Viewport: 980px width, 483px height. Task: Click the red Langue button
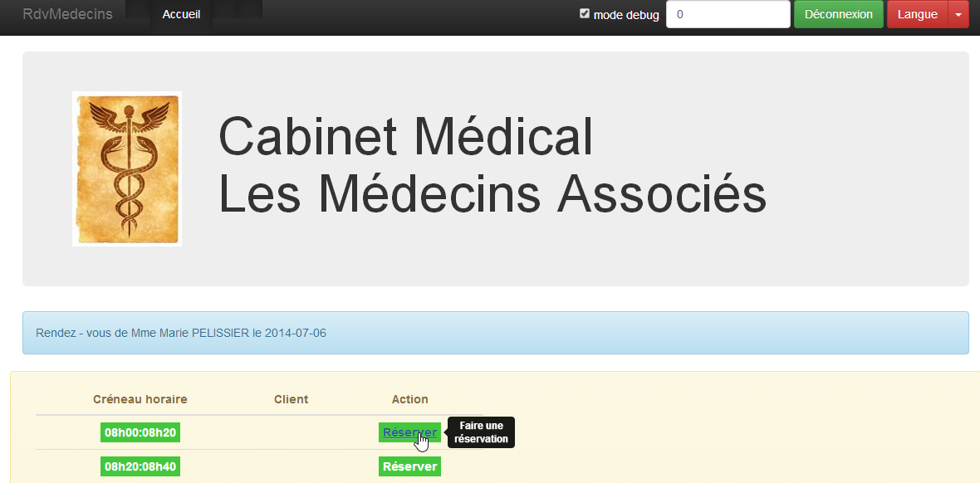[917, 14]
